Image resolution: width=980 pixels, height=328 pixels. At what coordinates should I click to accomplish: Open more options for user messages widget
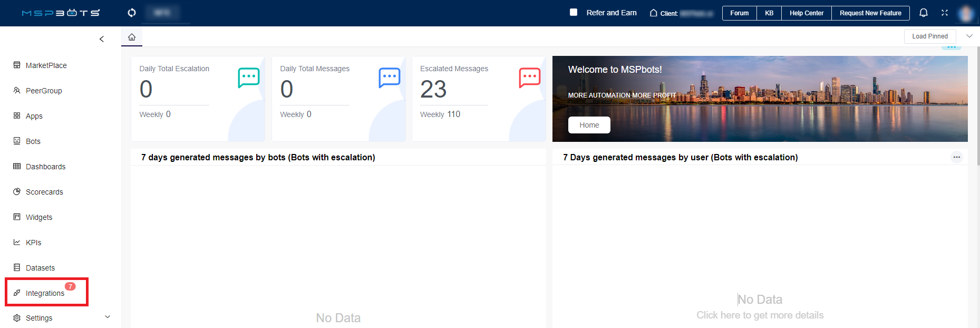tap(956, 157)
